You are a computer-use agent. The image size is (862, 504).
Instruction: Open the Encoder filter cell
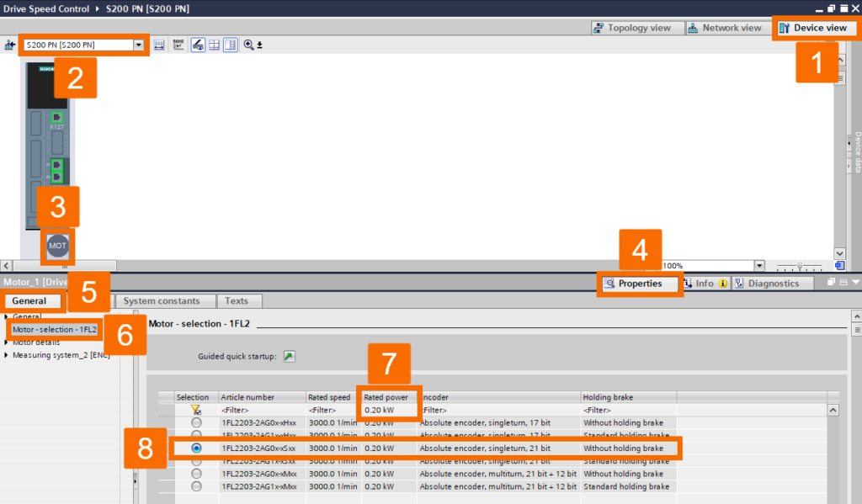coord(499,410)
